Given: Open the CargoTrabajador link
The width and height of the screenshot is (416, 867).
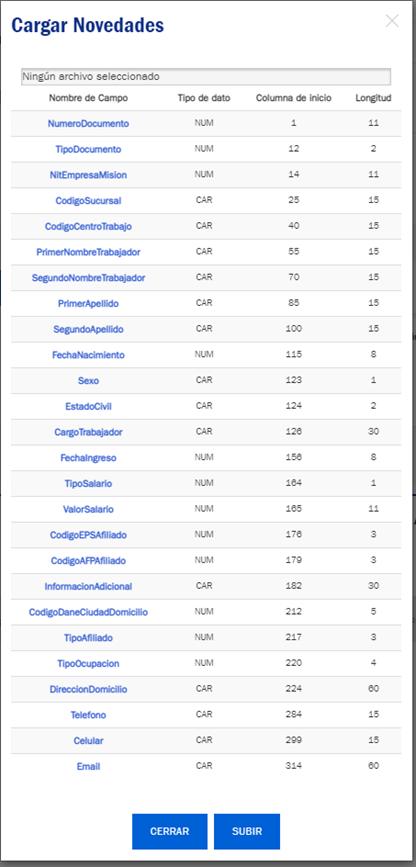Looking at the screenshot, I should [x=89, y=432].
